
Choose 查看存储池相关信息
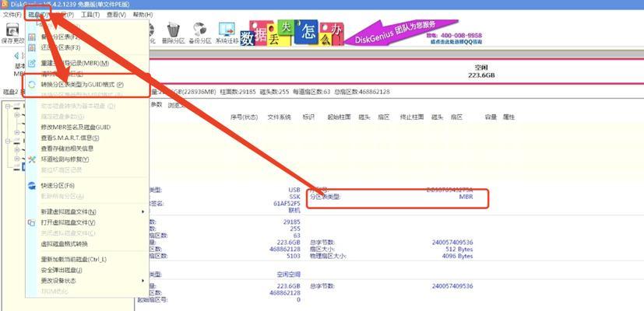tap(67, 149)
